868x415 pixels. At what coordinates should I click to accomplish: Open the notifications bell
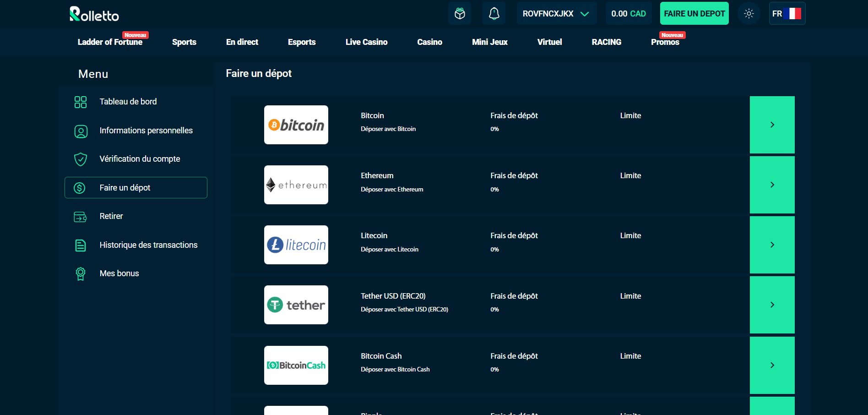(x=494, y=13)
